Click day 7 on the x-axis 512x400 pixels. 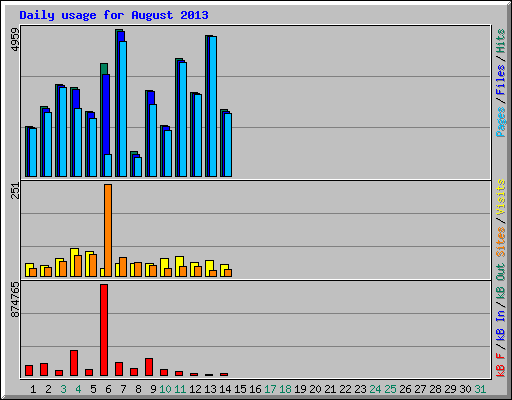pyautogui.click(x=123, y=389)
